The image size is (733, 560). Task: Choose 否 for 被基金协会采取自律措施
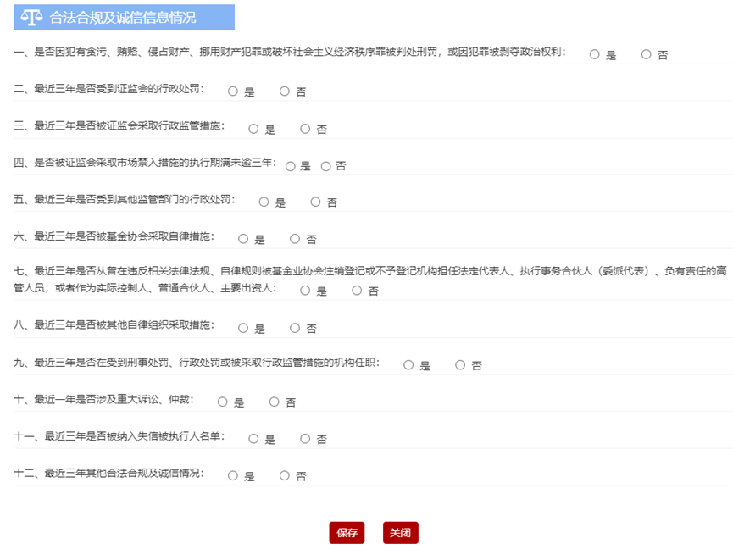tap(295, 239)
